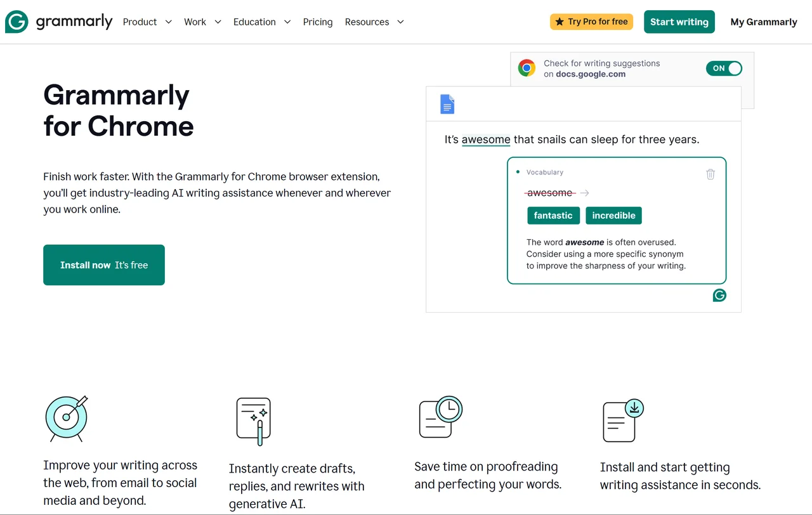This screenshot has width=812, height=515.
Task: Toggle off writing suggestions for docs.google.com
Action: coord(724,68)
